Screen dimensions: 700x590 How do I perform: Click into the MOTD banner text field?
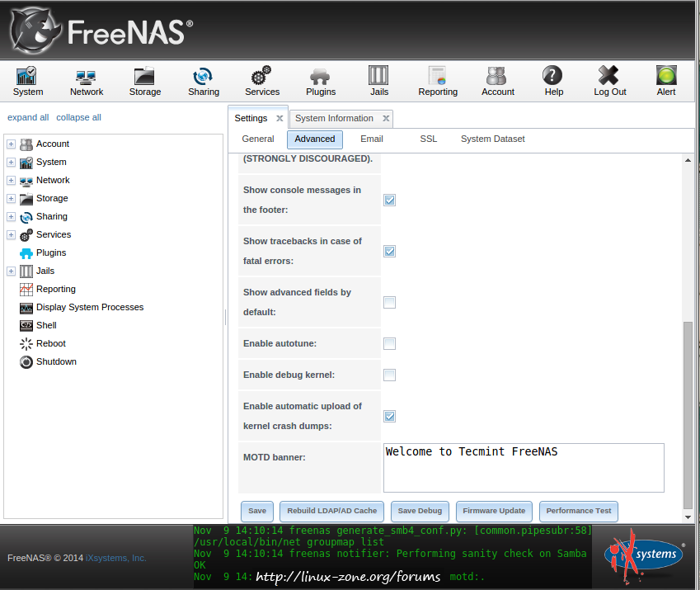(524, 468)
